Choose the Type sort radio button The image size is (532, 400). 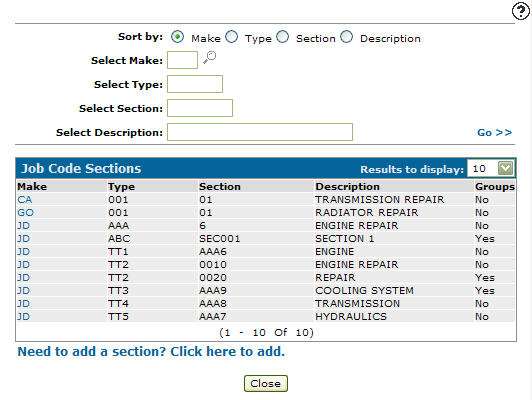(x=231, y=37)
